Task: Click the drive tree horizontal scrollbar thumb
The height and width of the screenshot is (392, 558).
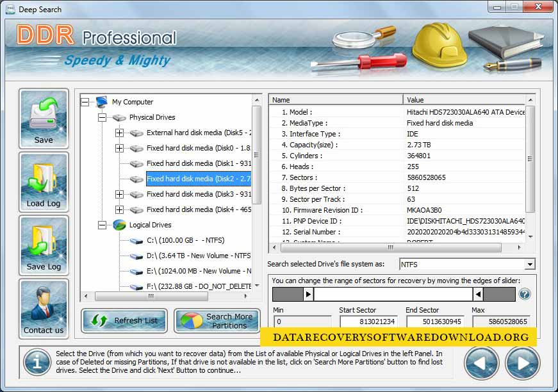Action: tap(151, 296)
